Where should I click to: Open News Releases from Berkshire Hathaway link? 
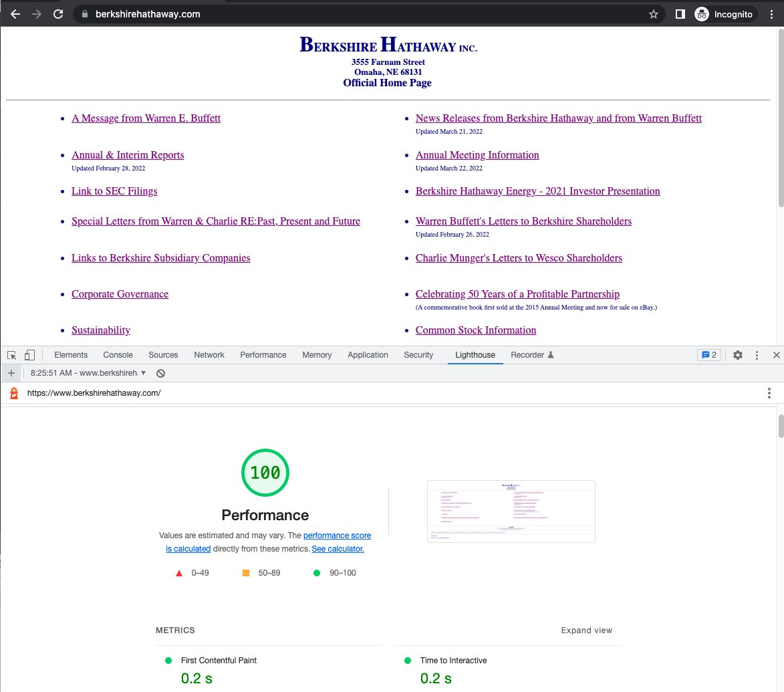[x=559, y=118]
